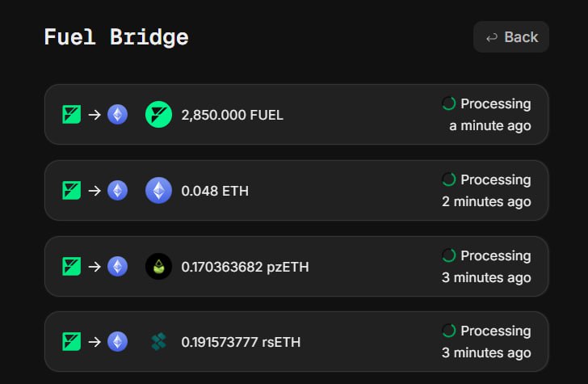Click Ethereum destination icon in rsETH row
The width and height of the screenshot is (588, 384).
tap(118, 342)
